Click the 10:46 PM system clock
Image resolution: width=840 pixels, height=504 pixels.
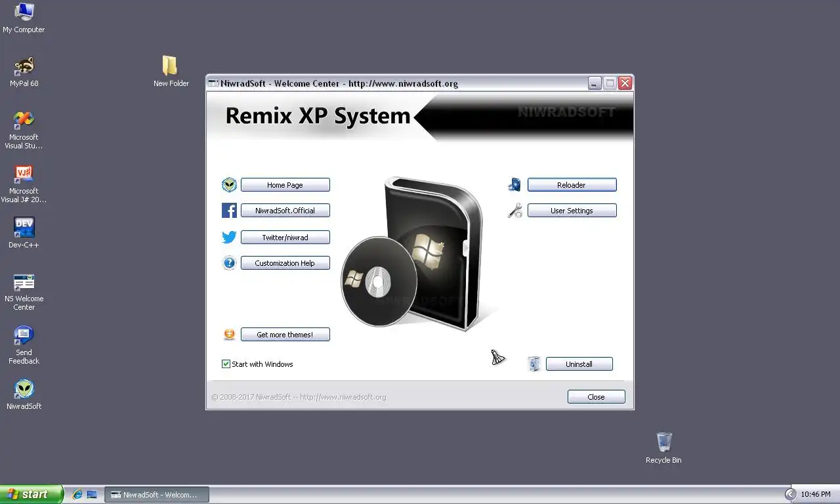pyautogui.click(x=816, y=494)
